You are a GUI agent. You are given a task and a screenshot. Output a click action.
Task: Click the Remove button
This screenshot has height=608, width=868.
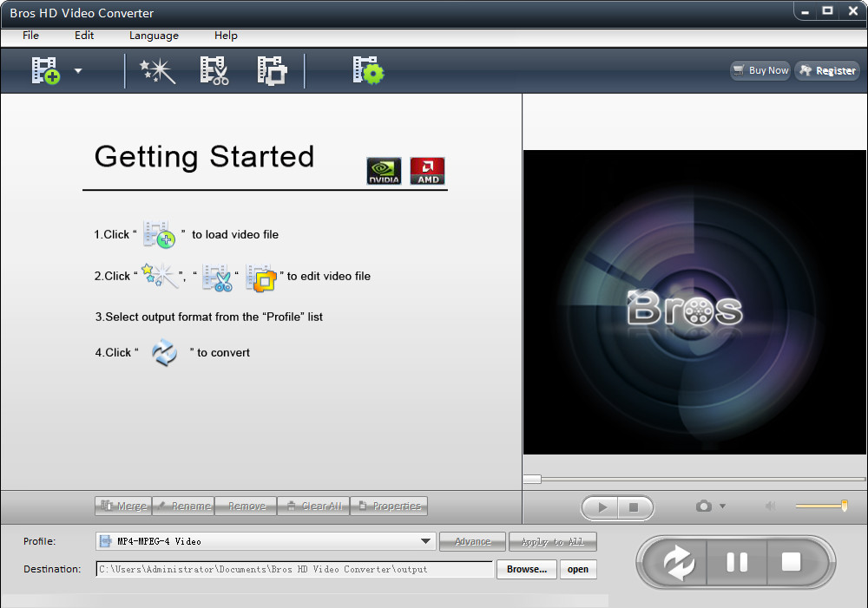(x=246, y=507)
